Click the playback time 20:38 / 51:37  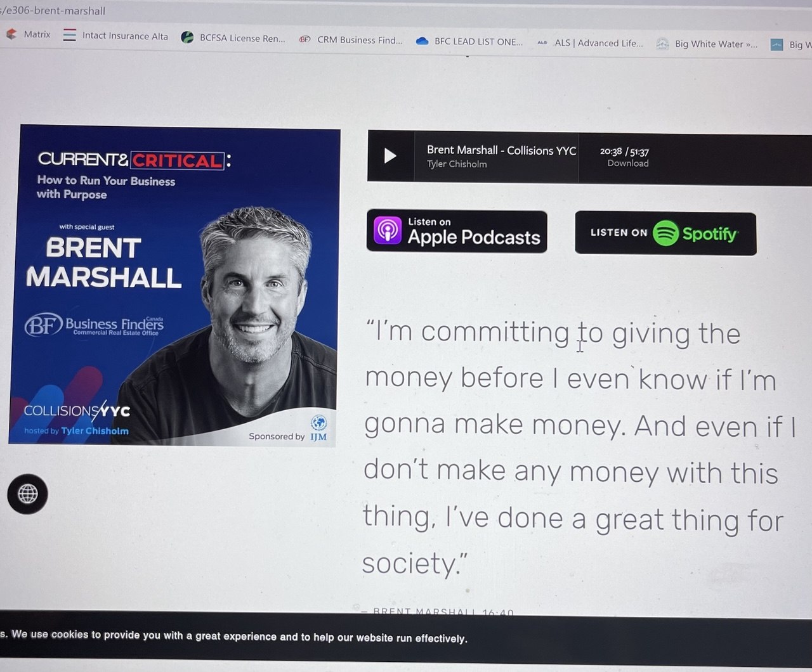(624, 152)
